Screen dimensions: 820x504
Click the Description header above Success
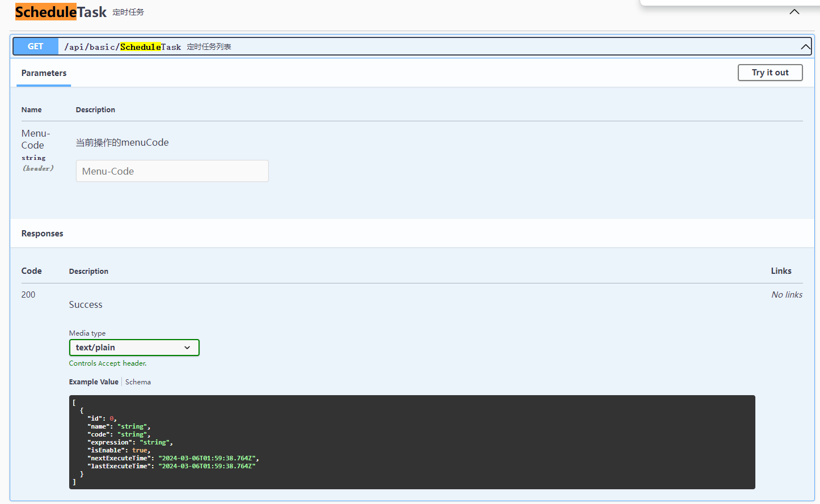tap(88, 272)
